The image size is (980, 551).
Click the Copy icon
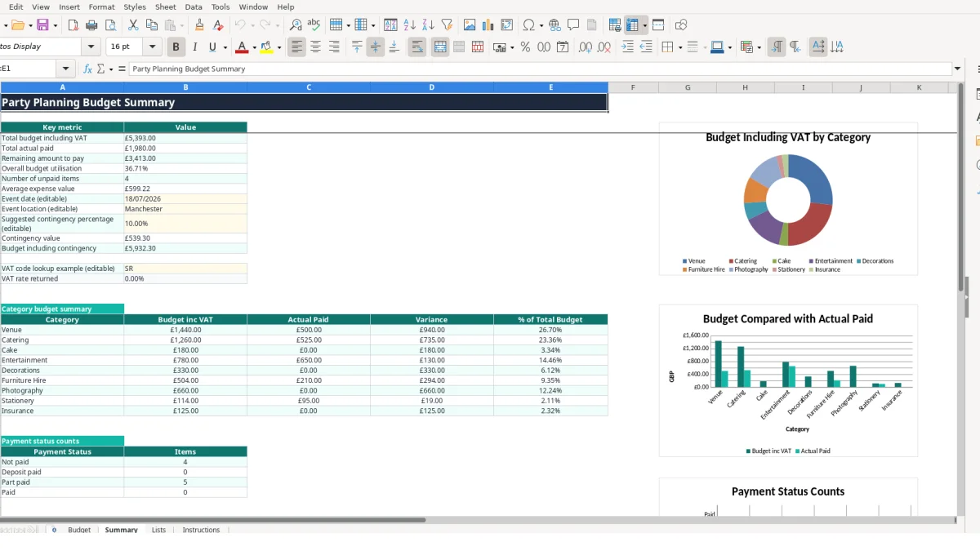tap(151, 25)
